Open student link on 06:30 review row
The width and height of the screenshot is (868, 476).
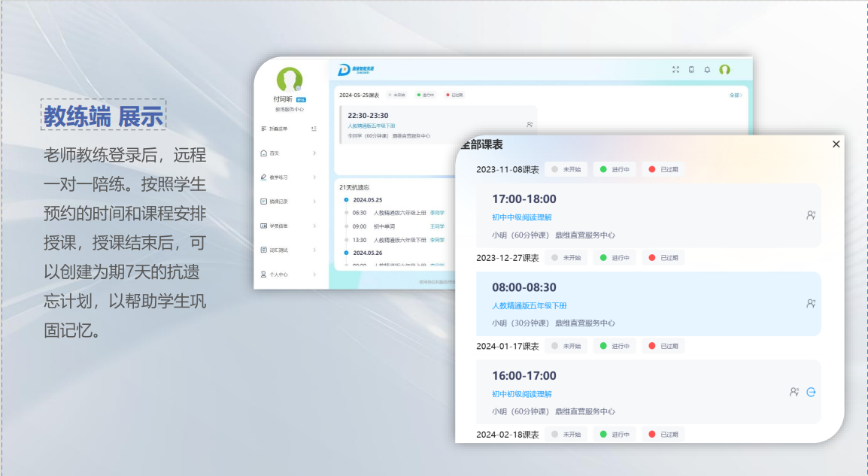[x=437, y=213]
